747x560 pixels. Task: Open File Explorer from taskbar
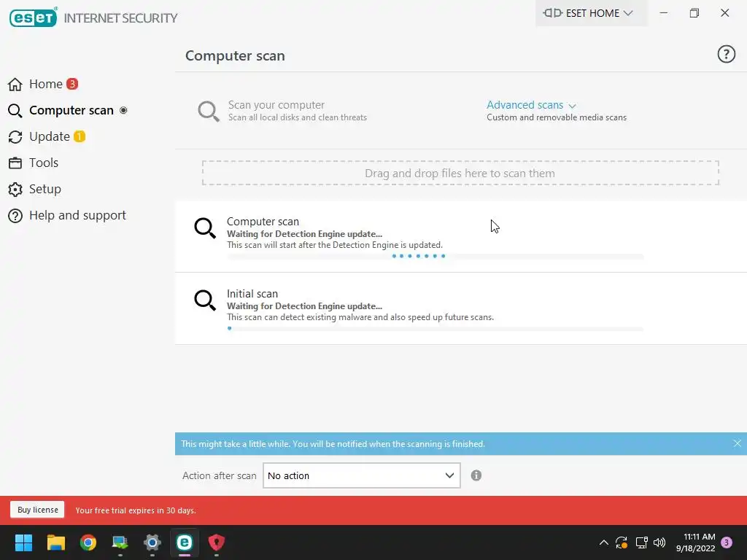[x=55, y=542]
